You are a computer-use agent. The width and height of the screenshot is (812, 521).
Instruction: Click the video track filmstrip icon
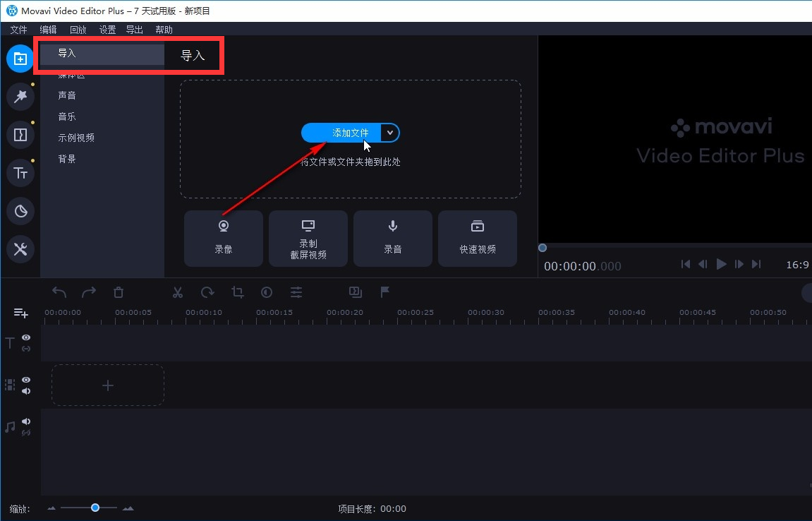click(10, 385)
